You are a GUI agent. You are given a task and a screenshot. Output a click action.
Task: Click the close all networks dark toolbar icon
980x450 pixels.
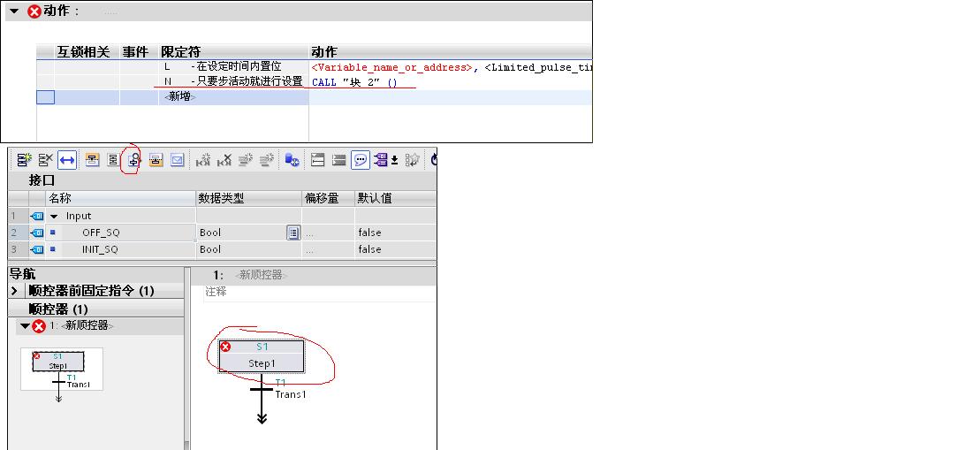(338, 160)
